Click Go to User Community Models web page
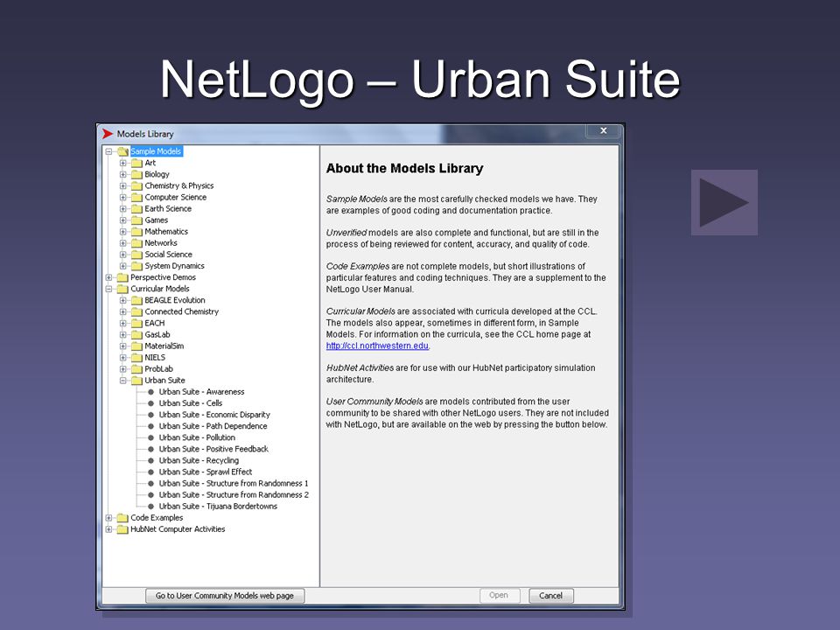840x630 pixels. pyautogui.click(x=225, y=596)
